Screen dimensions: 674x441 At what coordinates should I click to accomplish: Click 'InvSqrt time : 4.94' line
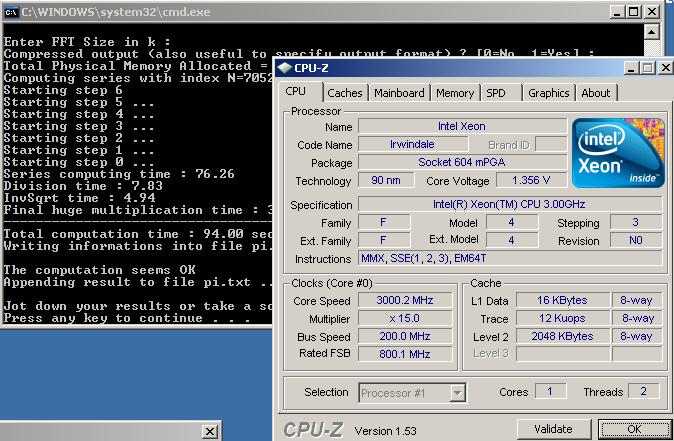tap(80, 198)
